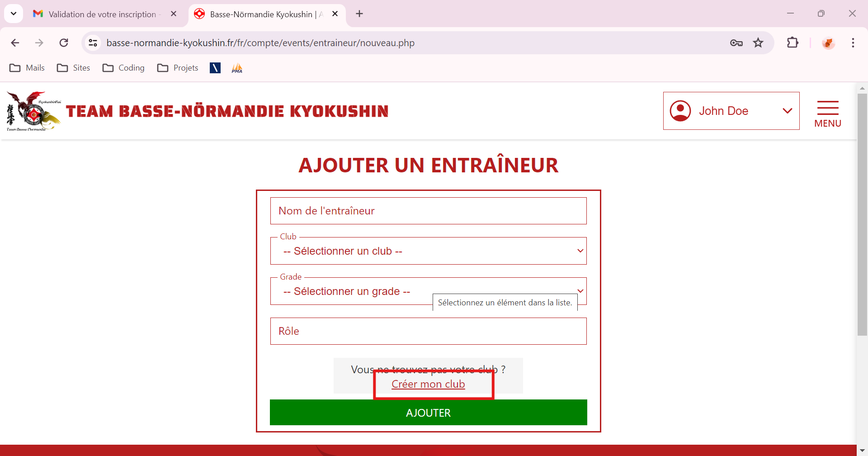
Task: Open the Coding bookmarks folder
Action: 124,68
